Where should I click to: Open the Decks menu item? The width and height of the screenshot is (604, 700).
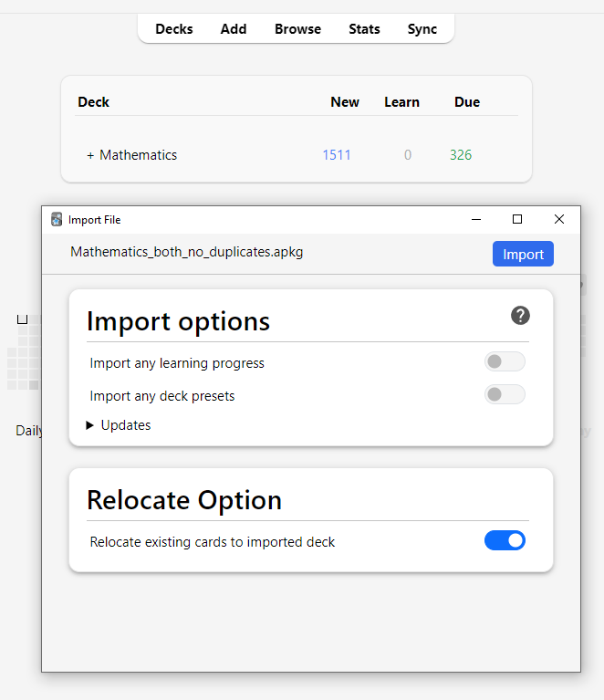pyautogui.click(x=173, y=29)
